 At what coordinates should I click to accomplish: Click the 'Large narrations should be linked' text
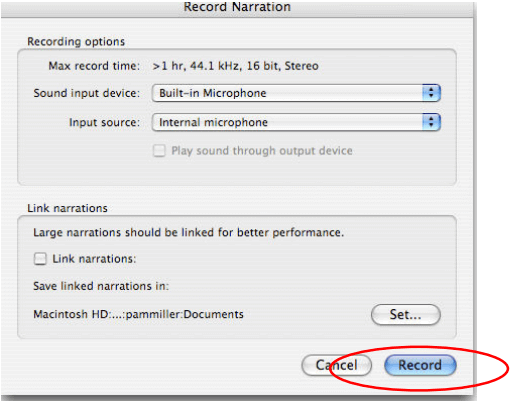188,232
